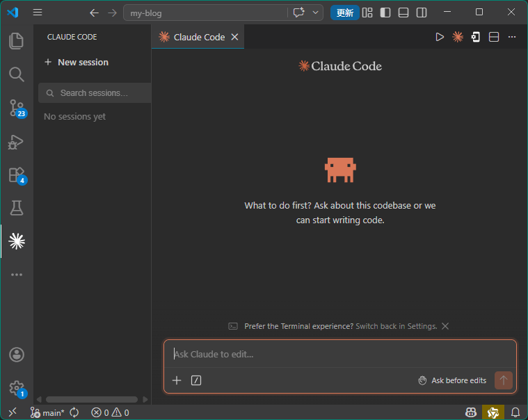Click the my-blog command center search box
This screenshot has width=528, height=420.
coord(205,13)
